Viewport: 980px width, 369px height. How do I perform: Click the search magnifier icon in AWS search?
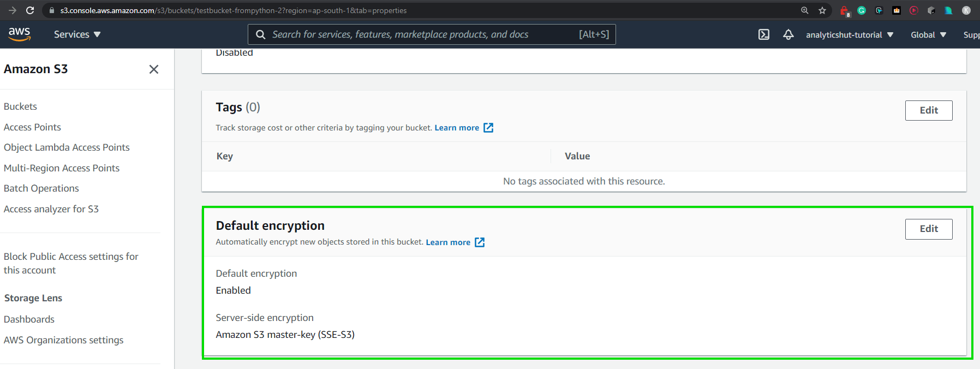(x=261, y=34)
